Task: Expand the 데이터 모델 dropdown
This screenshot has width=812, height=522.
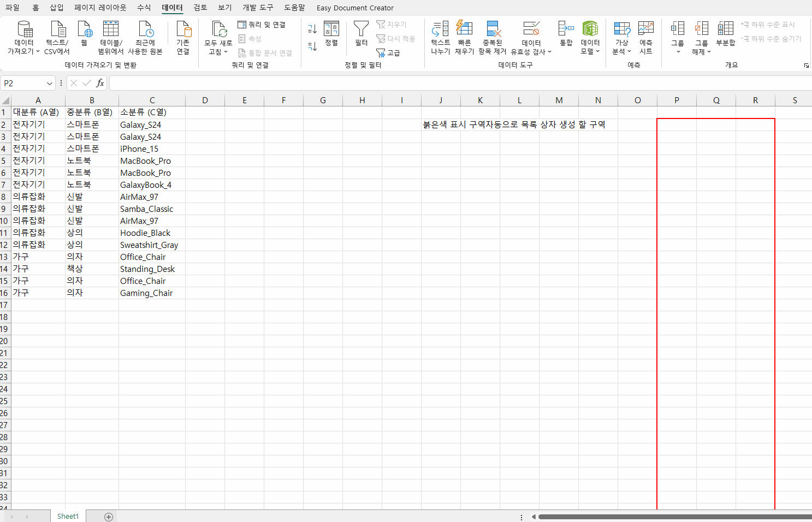Action: (597, 52)
